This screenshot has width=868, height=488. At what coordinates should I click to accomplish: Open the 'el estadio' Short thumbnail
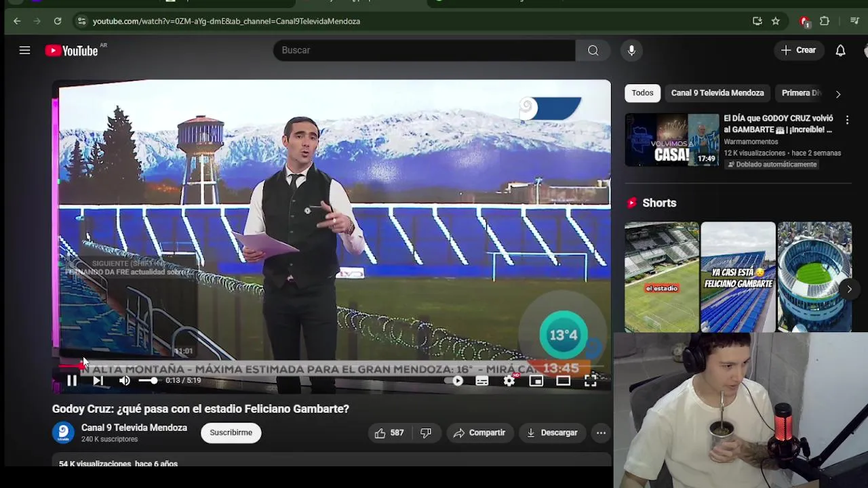point(662,277)
